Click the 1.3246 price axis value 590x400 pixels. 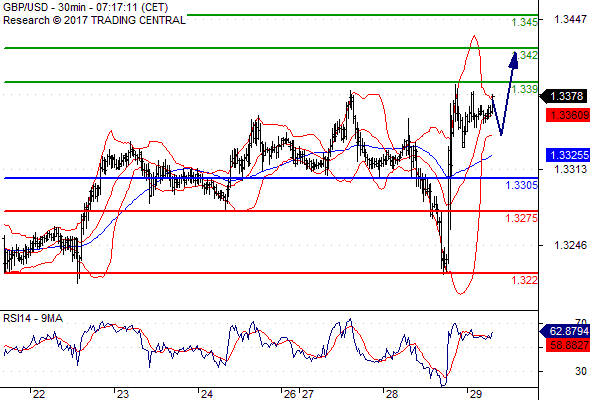(570, 245)
